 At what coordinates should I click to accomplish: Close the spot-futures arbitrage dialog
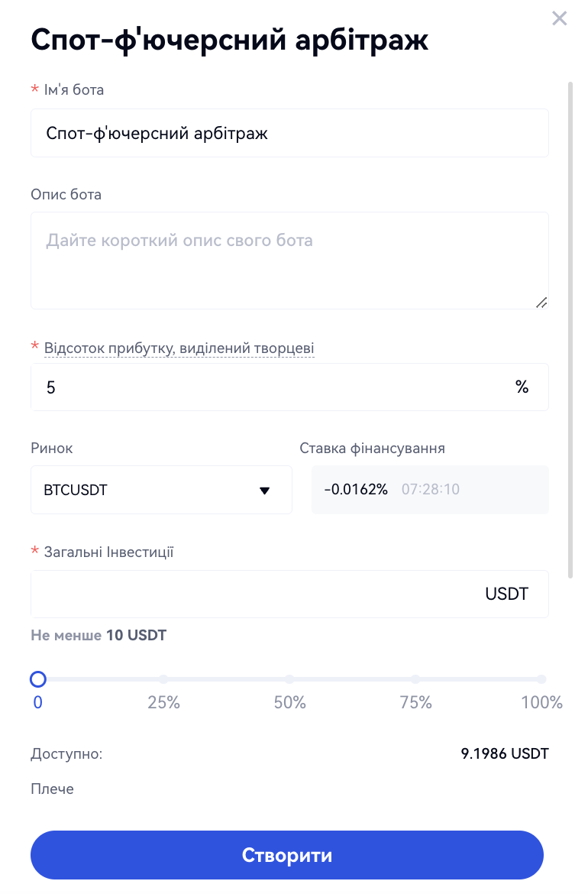[560, 18]
